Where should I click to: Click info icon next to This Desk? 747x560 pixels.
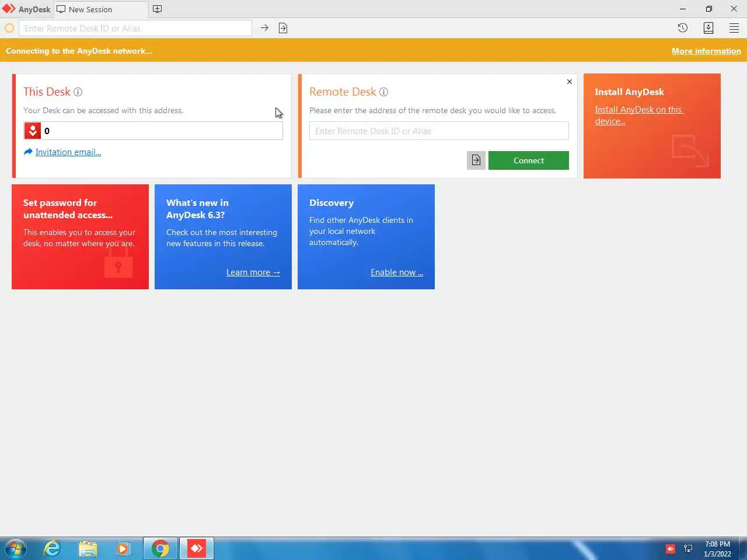click(x=78, y=92)
